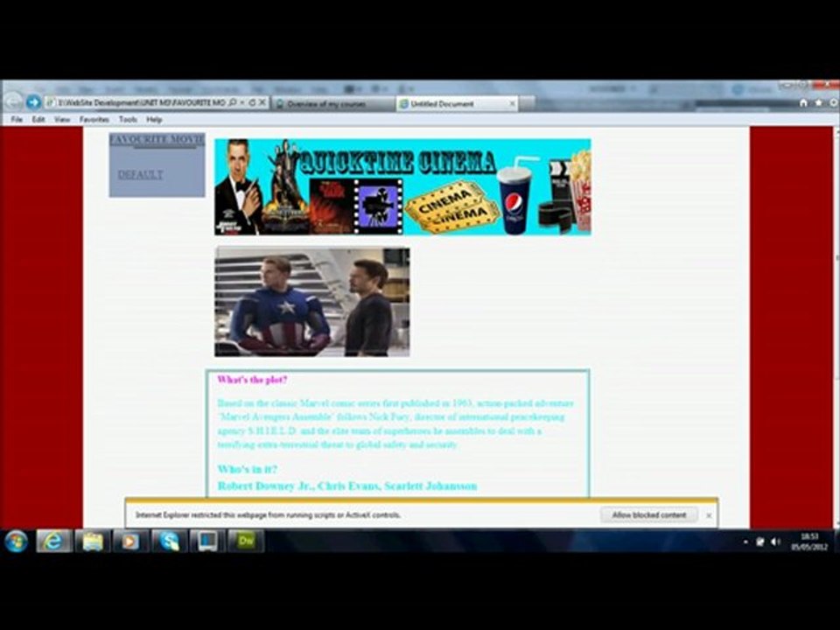Click the taskbar clock showing 18:53
840x630 pixels.
pos(809,541)
